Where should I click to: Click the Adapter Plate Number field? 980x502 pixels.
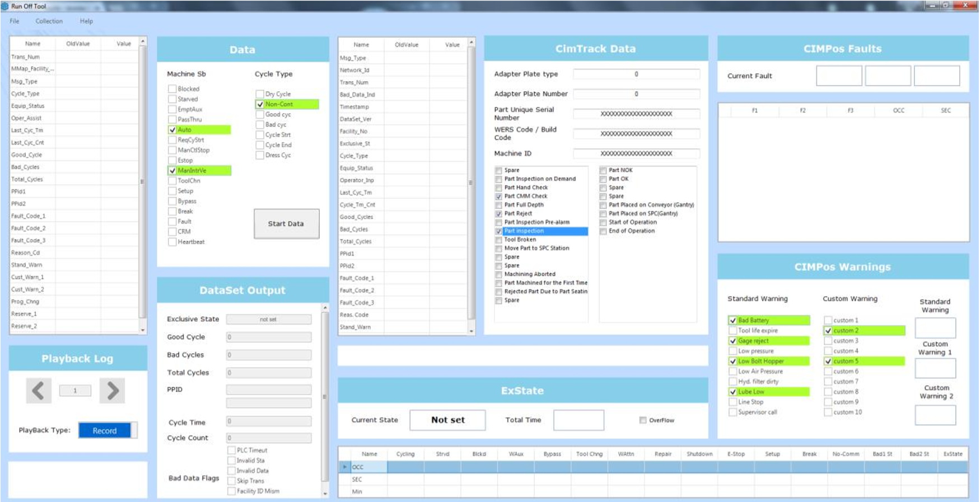click(x=636, y=94)
